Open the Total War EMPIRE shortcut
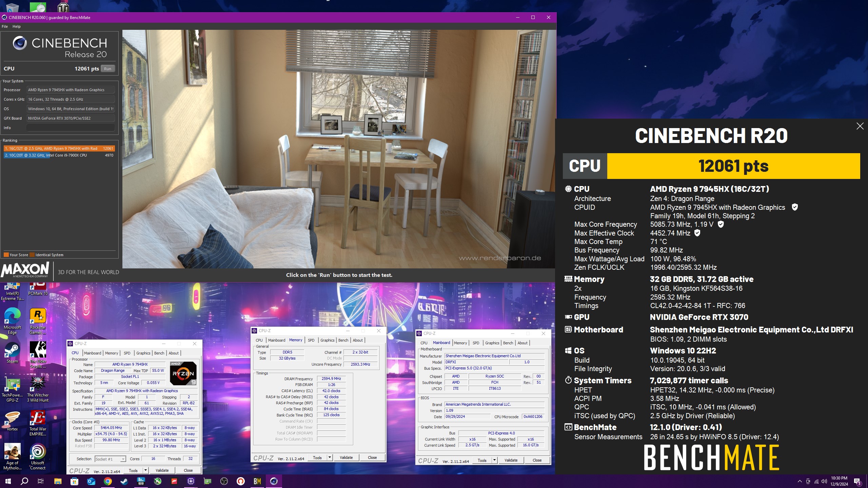Screen dimensions: 868x488 point(38,423)
